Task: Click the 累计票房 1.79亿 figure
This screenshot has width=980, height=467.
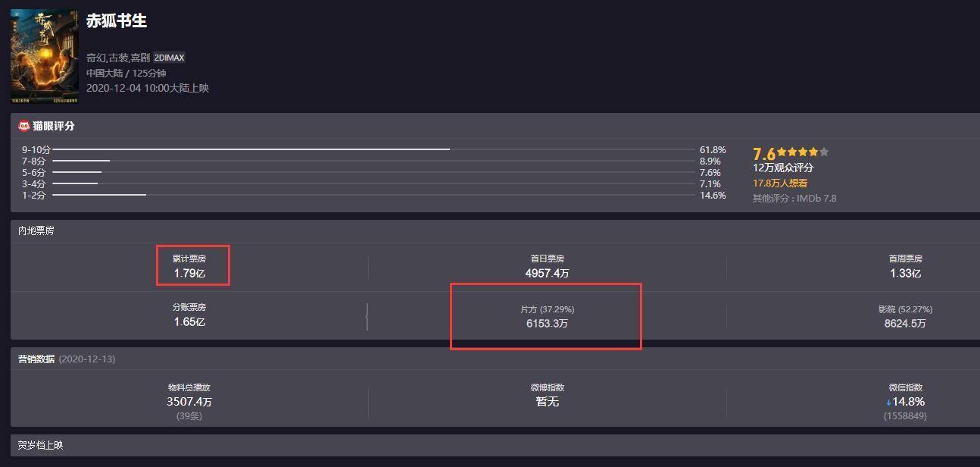Action: pos(189,266)
